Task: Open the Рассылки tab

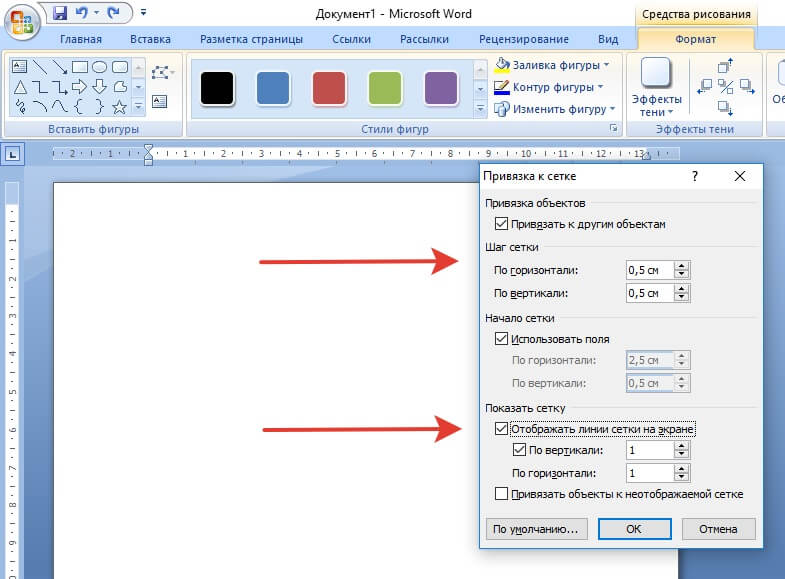Action: (x=424, y=39)
